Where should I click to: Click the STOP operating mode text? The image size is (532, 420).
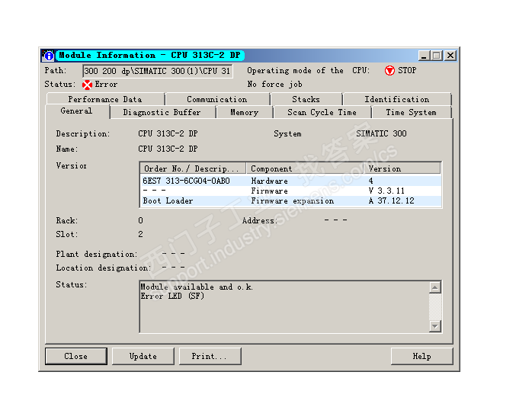click(407, 71)
